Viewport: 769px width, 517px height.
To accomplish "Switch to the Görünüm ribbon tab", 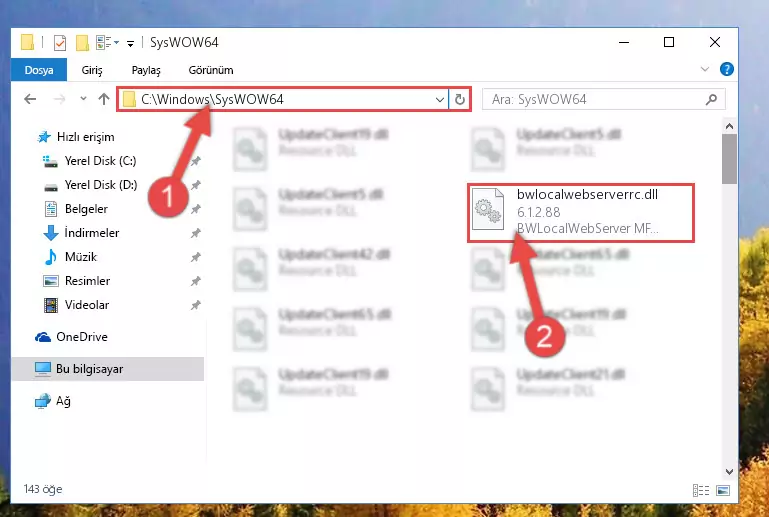I will [211, 70].
